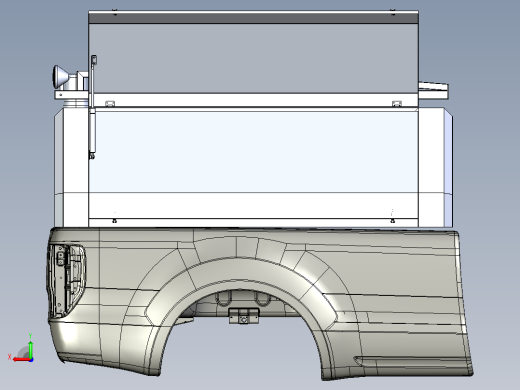Select the dark top edge strip of the lid
Screen dimensions: 520x390
[x=253, y=18]
